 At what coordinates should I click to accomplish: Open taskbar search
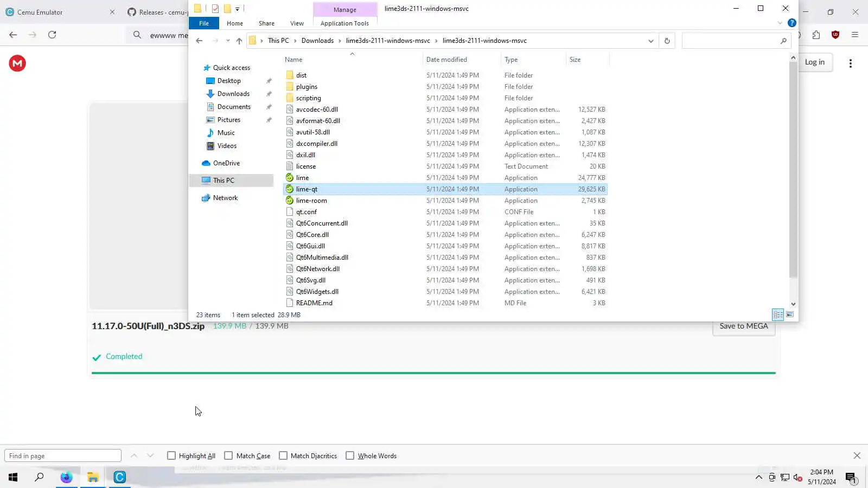[x=39, y=477]
